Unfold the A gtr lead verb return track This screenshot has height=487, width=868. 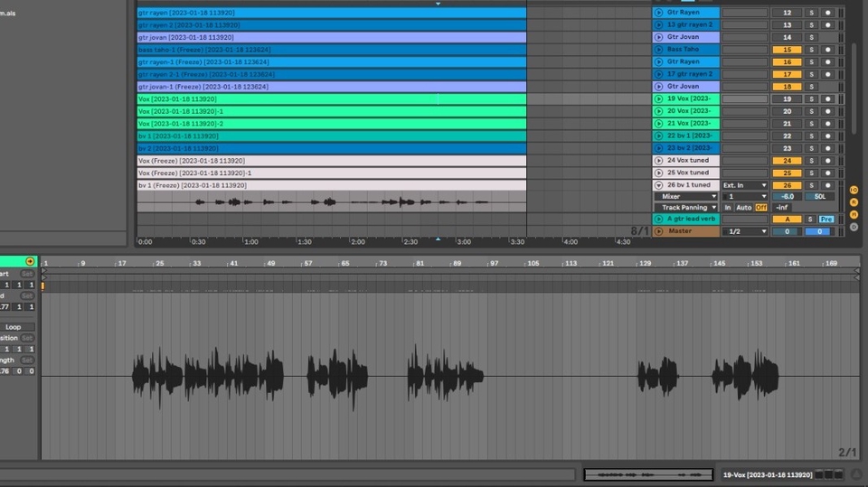pyautogui.click(x=658, y=220)
